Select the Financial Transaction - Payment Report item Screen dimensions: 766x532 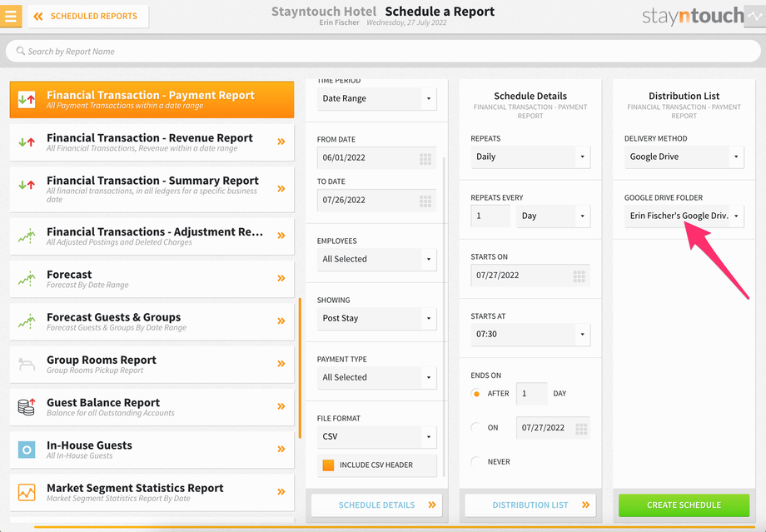tap(152, 100)
